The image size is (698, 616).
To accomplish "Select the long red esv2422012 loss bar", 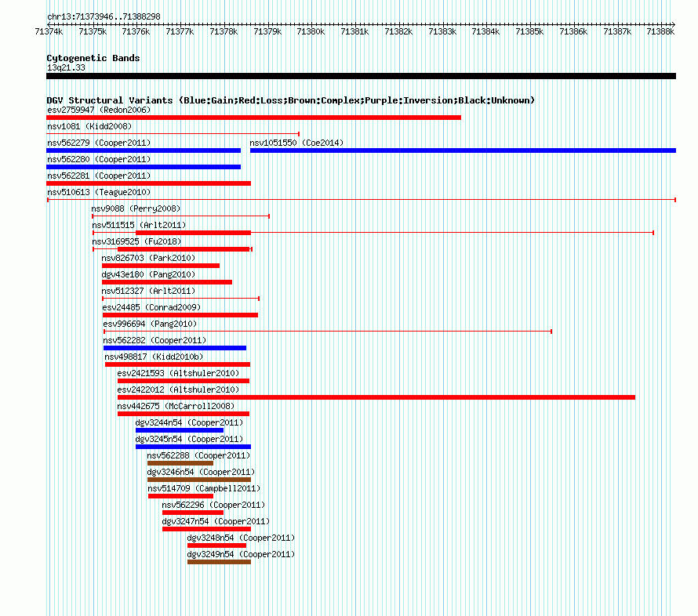I will [x=376, y=397].
